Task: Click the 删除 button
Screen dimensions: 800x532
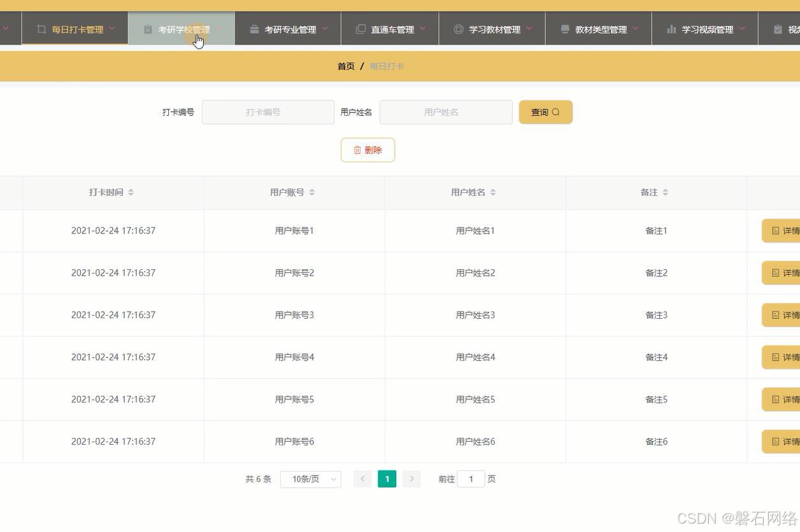Action: click(368, 150)
